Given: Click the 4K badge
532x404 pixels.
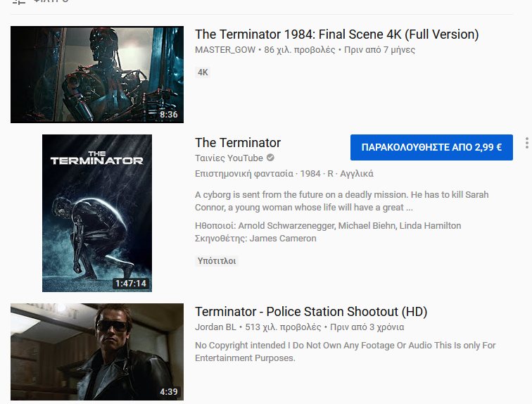Looking at the screenshot, I should pyautogui.click(x=203, y=72).
